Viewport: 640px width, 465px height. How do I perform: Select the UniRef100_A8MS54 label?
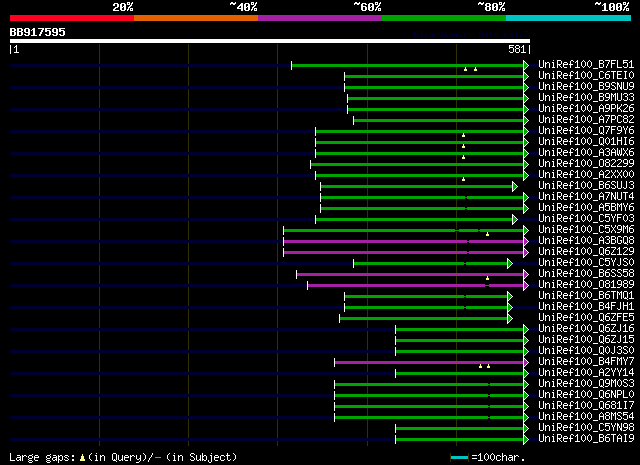pyautogui.click(x=586, y=416)
